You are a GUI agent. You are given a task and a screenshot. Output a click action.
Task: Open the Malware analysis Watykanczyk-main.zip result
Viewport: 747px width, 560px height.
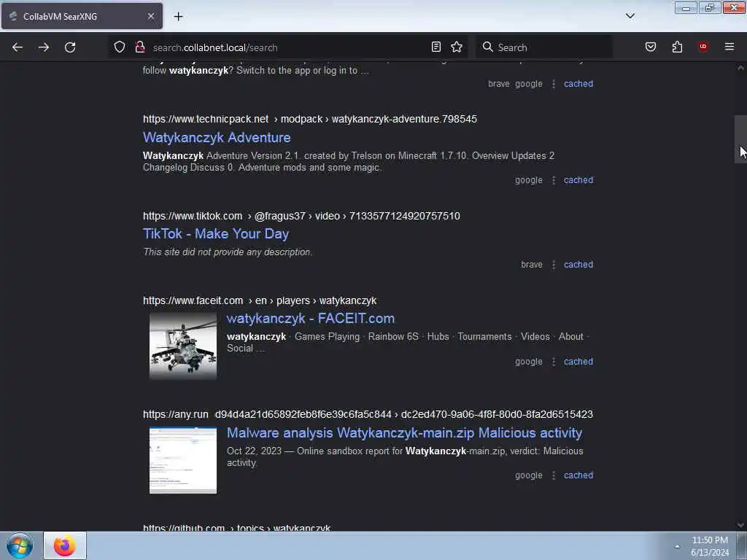click(x=404, y=433)
